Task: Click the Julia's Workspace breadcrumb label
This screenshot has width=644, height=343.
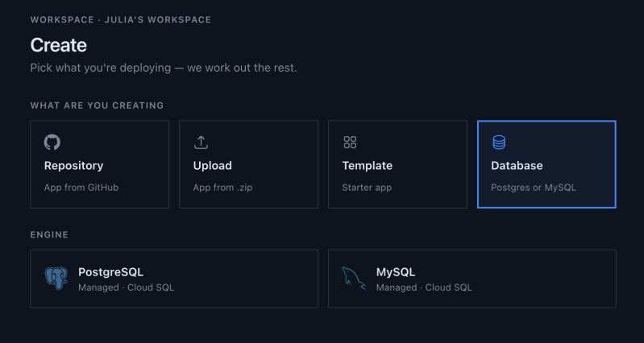Action: [x=158, y=19]
